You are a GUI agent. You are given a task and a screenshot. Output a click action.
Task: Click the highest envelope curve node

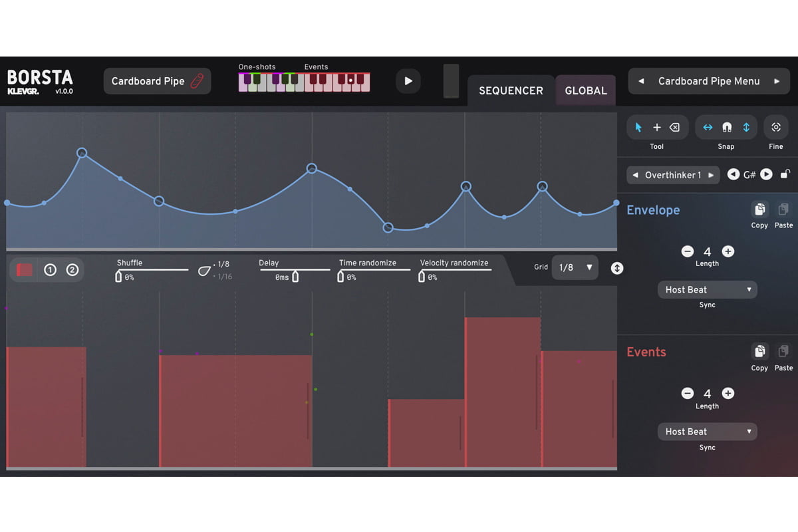(x=82, y=152)
